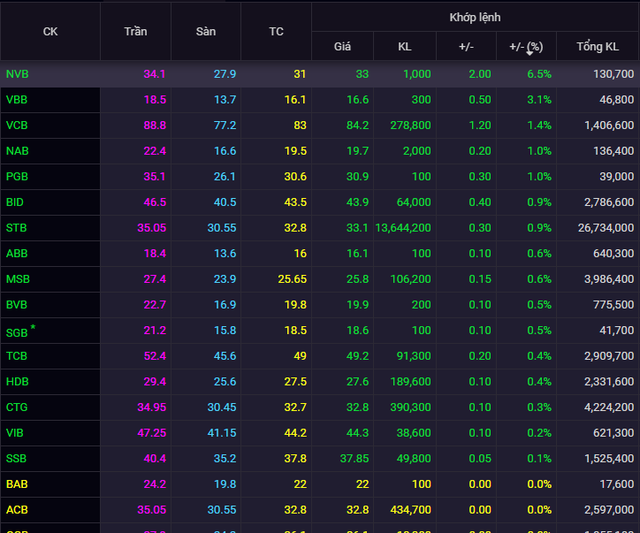This screenshot has width=640, height=533.
Task: Select the NVB 6.5% change cell
Action: (x=540, y=74)
